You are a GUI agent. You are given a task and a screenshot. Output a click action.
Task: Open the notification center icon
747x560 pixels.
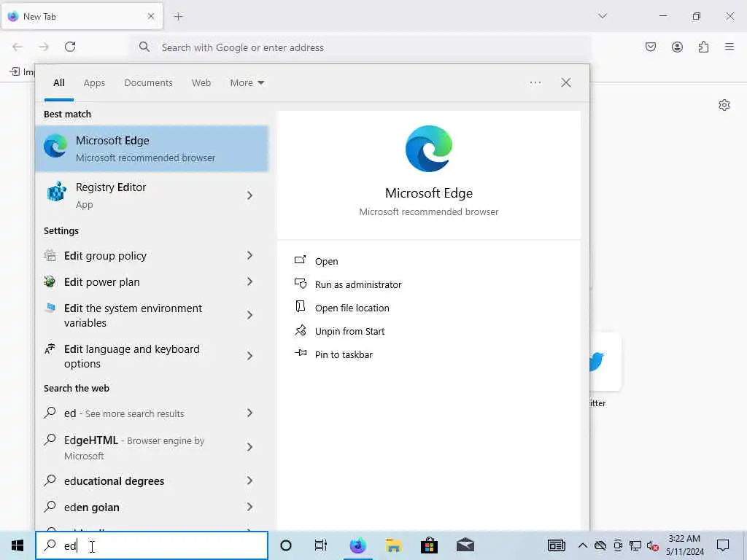(723, 545)
